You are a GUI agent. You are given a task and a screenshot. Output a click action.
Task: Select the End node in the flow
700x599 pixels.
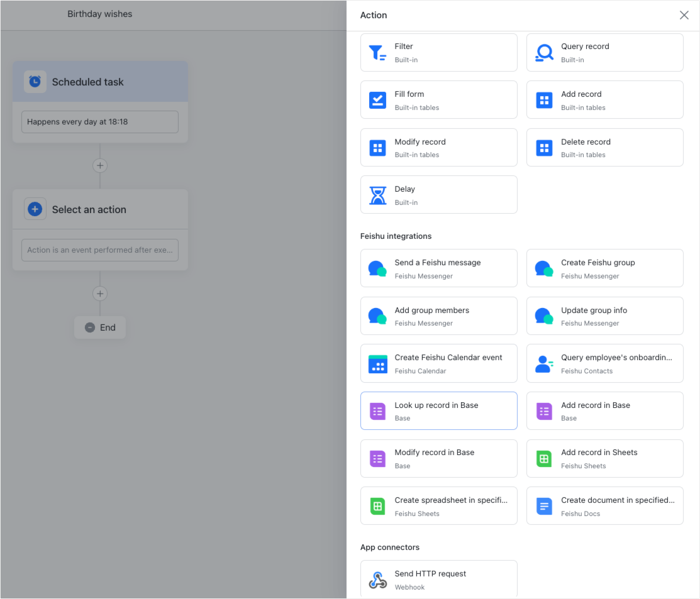click(x=100, y=327)
